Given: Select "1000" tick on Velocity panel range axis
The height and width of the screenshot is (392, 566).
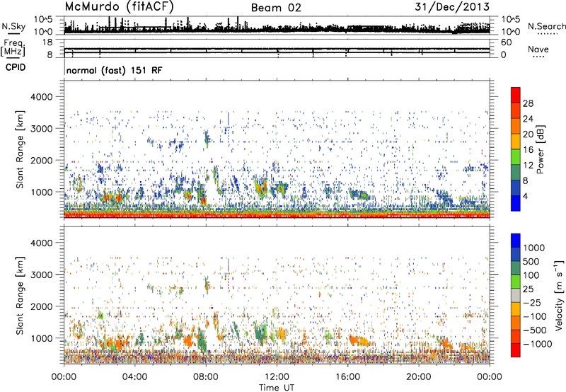Looking at the screenshot, I should [41, 339].
